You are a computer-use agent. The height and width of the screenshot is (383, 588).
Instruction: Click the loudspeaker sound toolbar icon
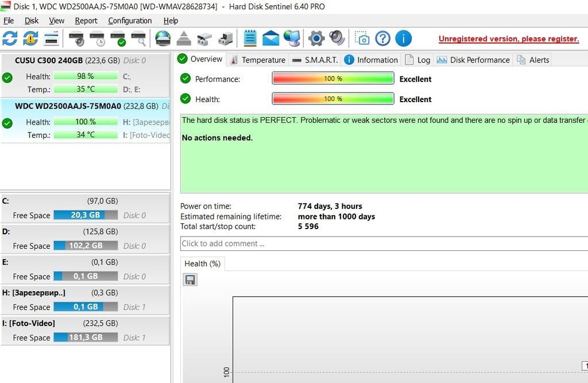(336, 38)
